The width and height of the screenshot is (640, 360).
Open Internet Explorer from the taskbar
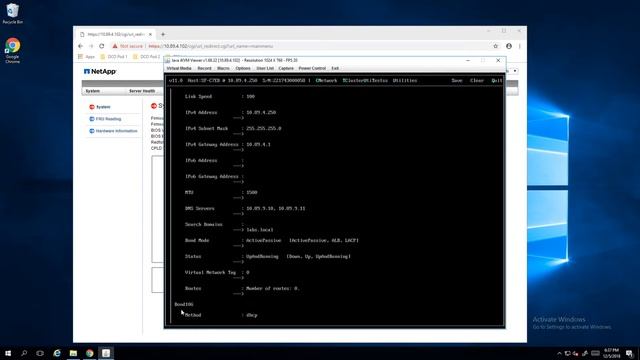[57, 353]
